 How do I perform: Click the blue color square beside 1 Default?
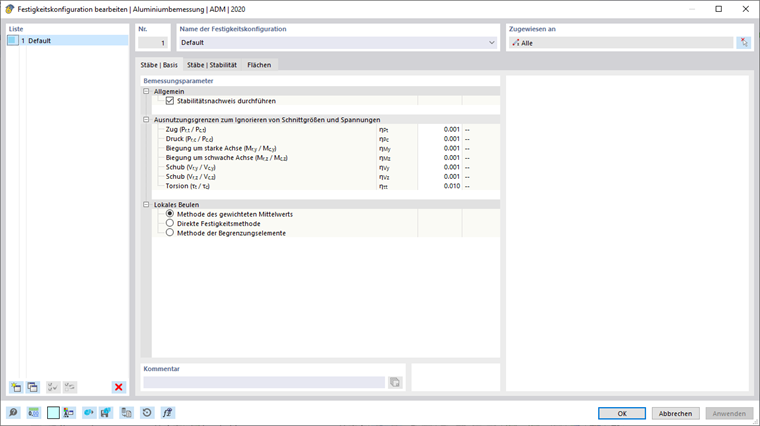pyautogui.click(x=13, y=41)
